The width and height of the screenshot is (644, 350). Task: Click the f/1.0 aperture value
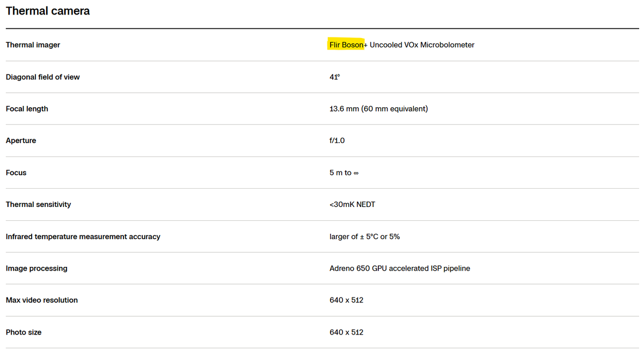337,140
